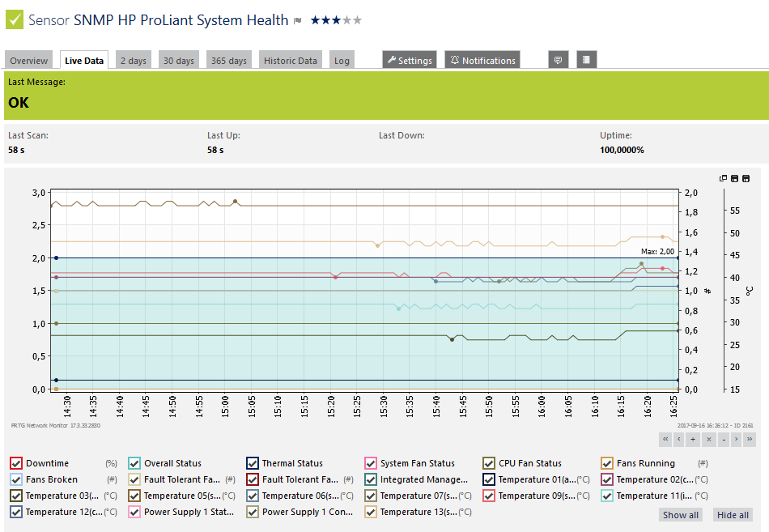Switch to the Overview tab
Image resolution: width=769 pixels, height=532 pixels.
pos(29,61)
